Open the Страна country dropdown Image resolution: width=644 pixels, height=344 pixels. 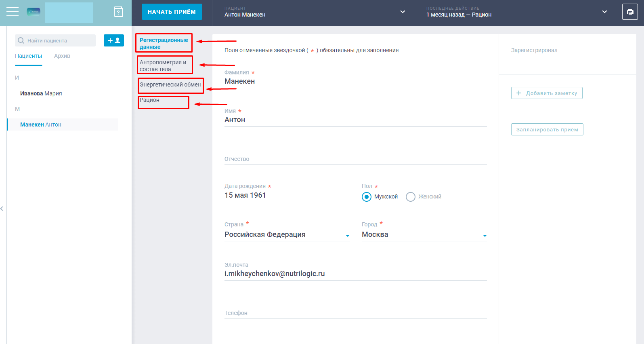tap(287, 234)
